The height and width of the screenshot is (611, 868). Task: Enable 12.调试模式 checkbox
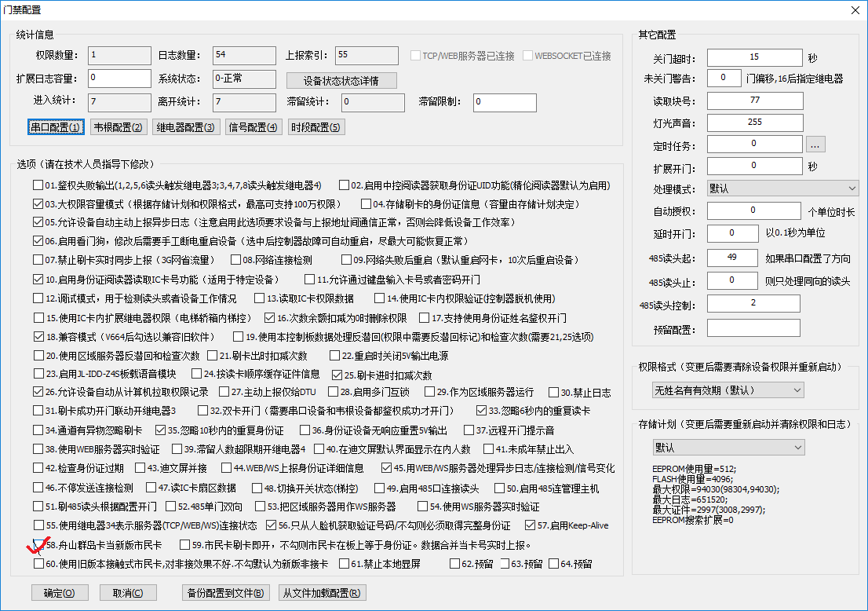pos(38,298)
